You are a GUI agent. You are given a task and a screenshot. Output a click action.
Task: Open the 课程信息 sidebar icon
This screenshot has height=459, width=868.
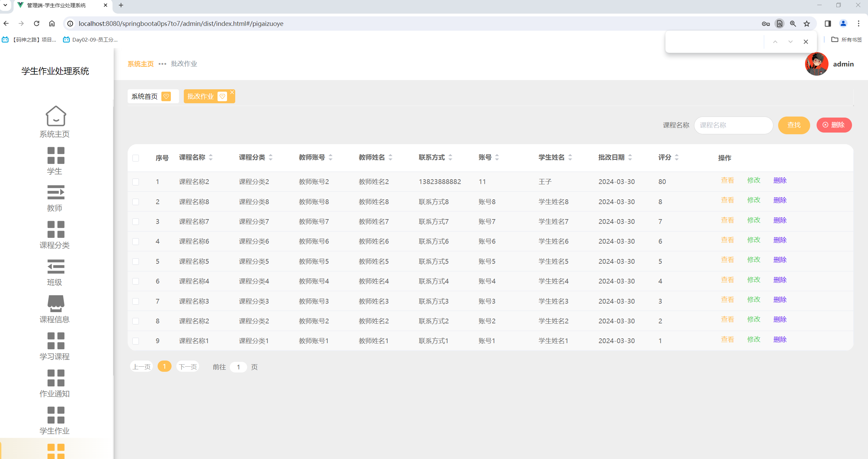(x=56, y=304)
